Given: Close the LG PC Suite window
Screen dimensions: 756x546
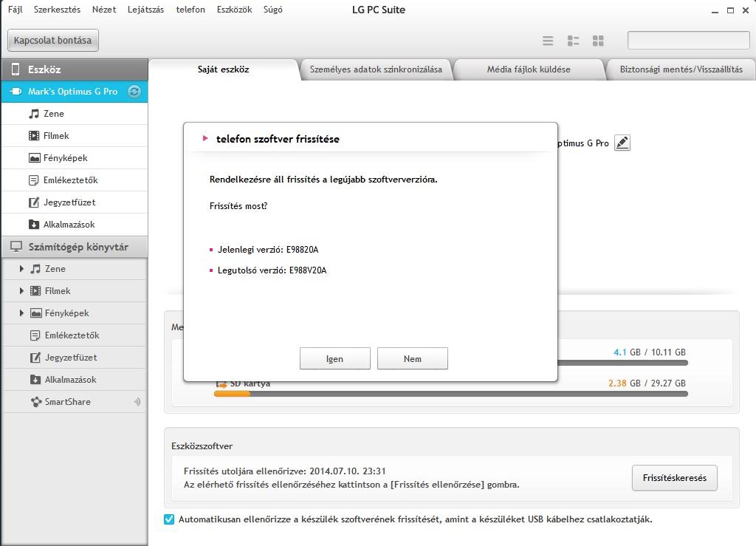Looking at the screenshot, I should [746, 10].
